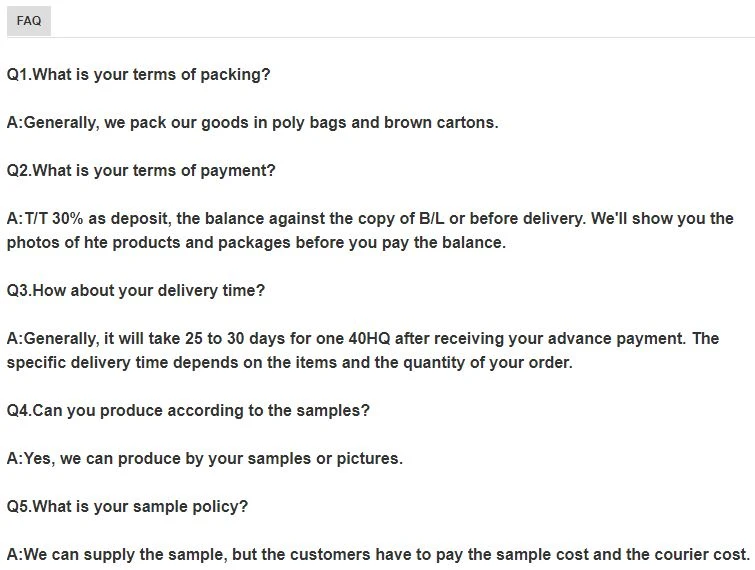Click the Q4 produce according to samples question

tap(188, 411)
